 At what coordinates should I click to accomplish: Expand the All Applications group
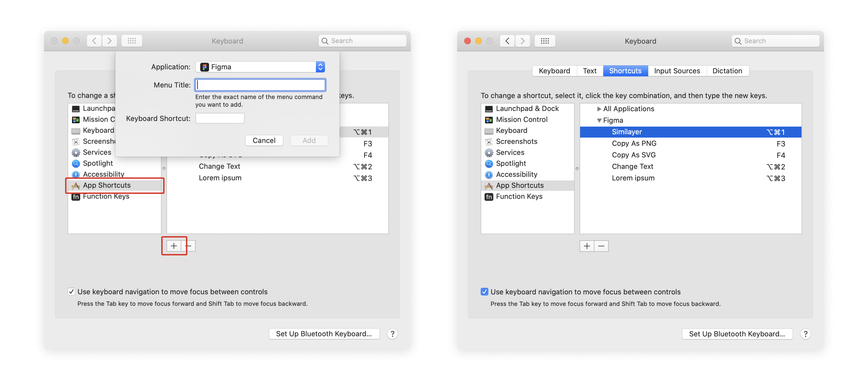[x=599, y=108]
